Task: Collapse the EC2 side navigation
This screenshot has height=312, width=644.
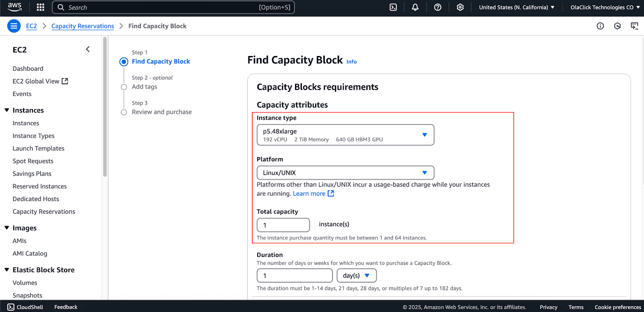Action: click(88, 49)
